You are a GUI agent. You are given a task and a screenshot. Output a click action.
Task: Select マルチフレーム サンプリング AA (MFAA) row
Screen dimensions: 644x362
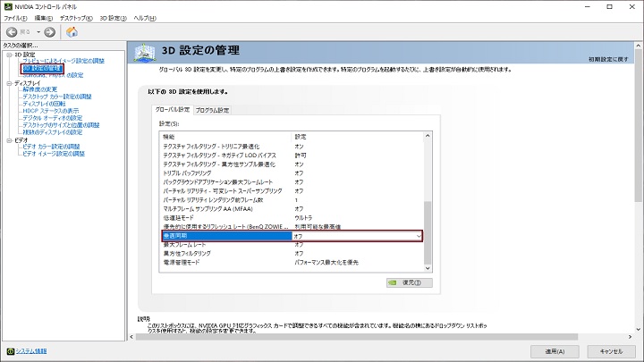(292, 209)
